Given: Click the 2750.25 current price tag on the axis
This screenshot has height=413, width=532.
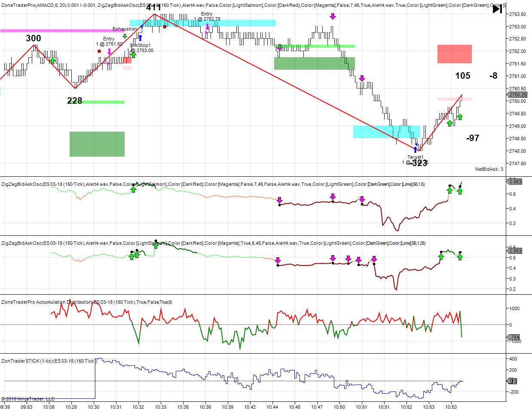Looking at the screenshot, I should 517,94.
